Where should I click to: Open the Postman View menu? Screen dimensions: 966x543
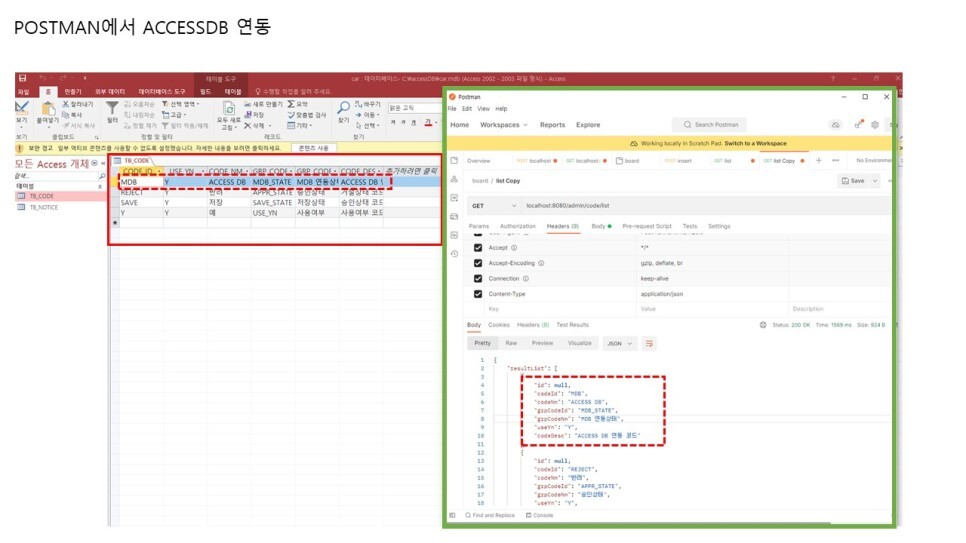[x=484, y=108]
